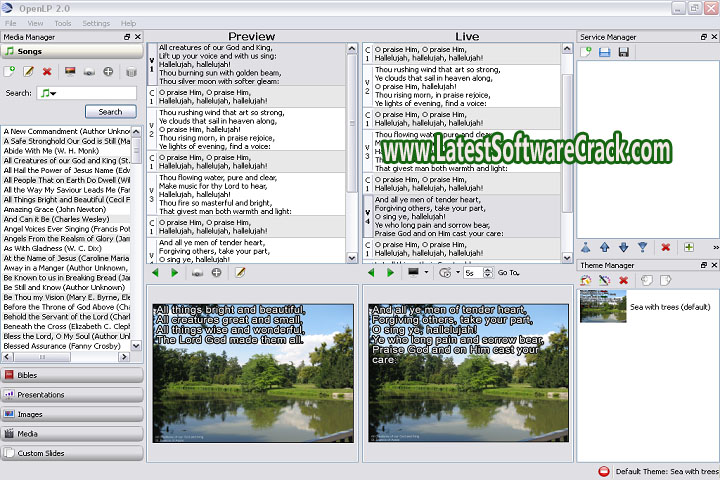
Task: Add the song to service via plus icon
Action: (108, 71)
